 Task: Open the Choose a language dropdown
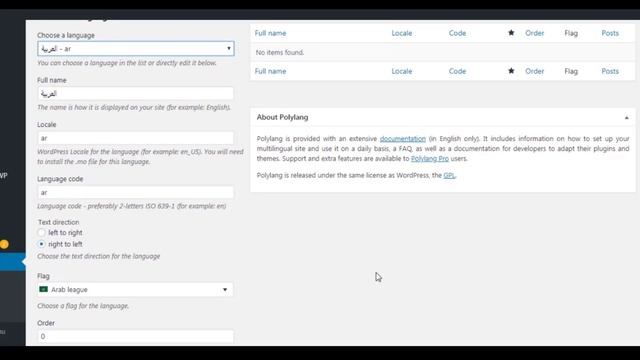pos(136,49)
